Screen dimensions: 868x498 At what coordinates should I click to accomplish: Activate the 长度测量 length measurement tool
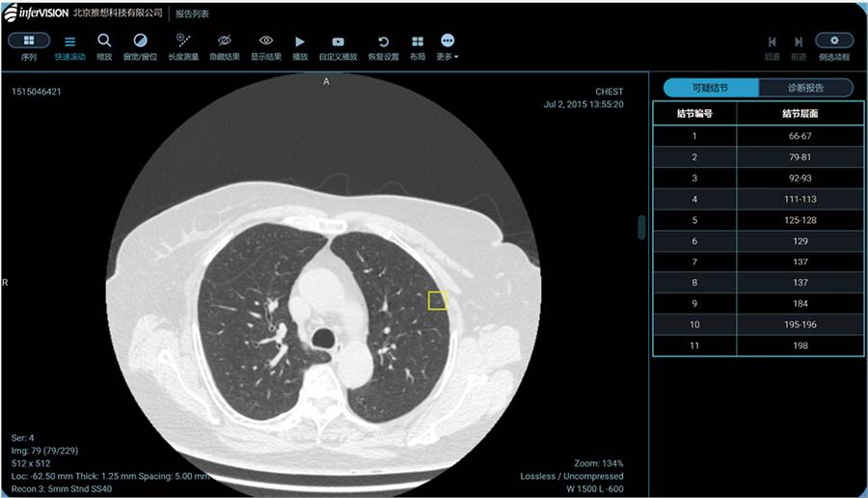pyautogui.click(x=183, y=41)
